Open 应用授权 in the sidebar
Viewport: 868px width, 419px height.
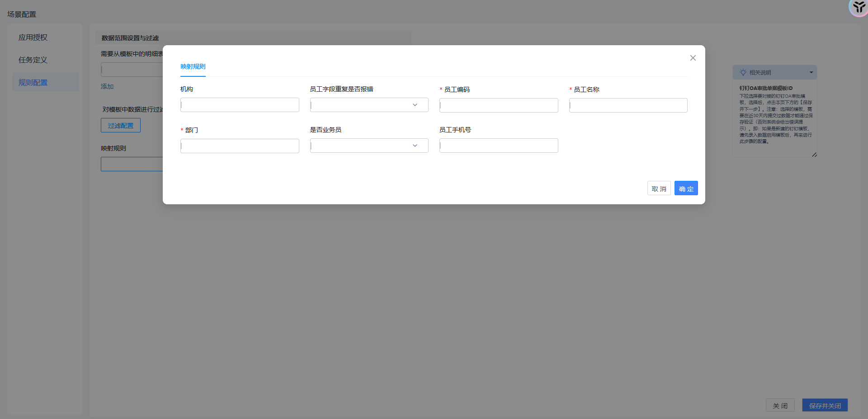[x=33, y=38]
